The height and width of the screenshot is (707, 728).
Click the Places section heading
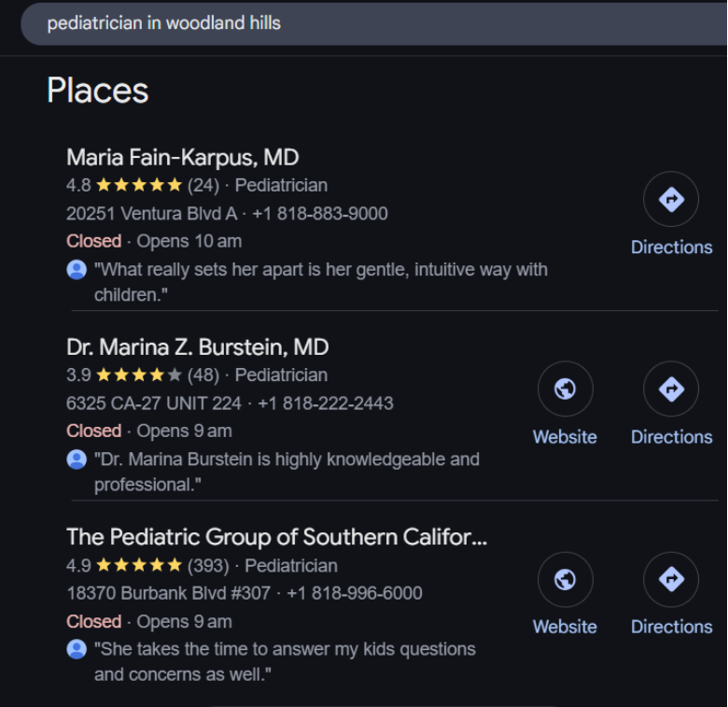tap(97, 90)
